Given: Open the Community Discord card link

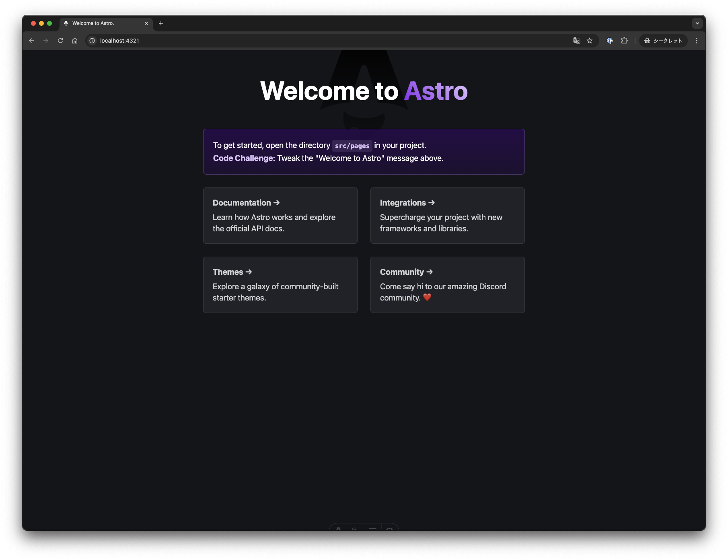Looking at the screenshot, I should (x=447, y=284).
